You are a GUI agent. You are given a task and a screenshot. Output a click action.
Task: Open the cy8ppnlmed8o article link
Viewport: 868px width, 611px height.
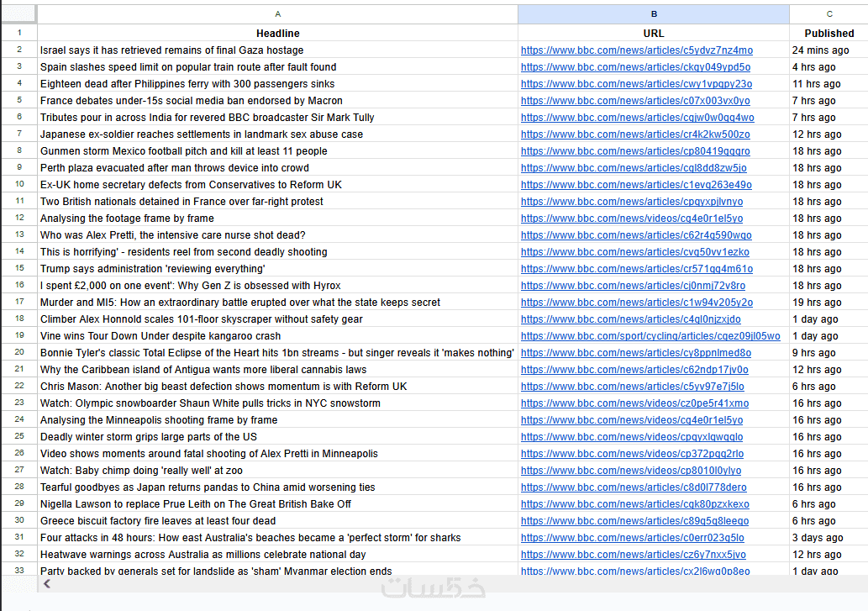click(x=636, y=353)
